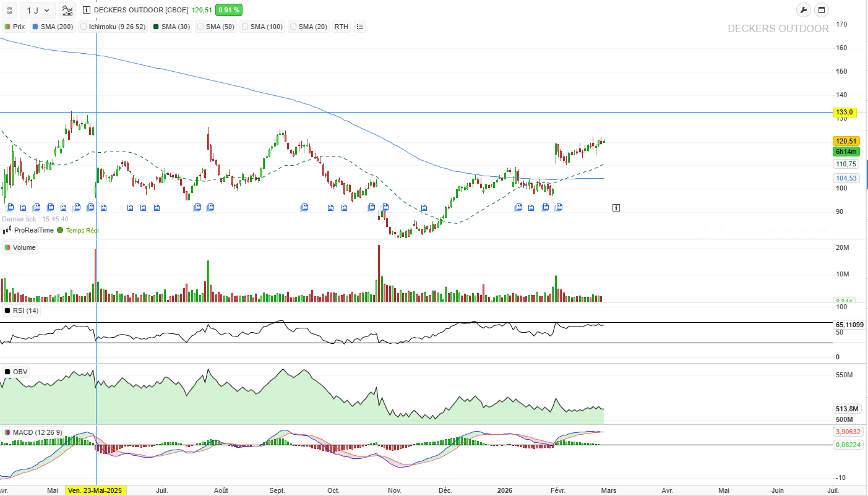Enable the Ichimoku (9 26 52) checkbox

(84, 27)
